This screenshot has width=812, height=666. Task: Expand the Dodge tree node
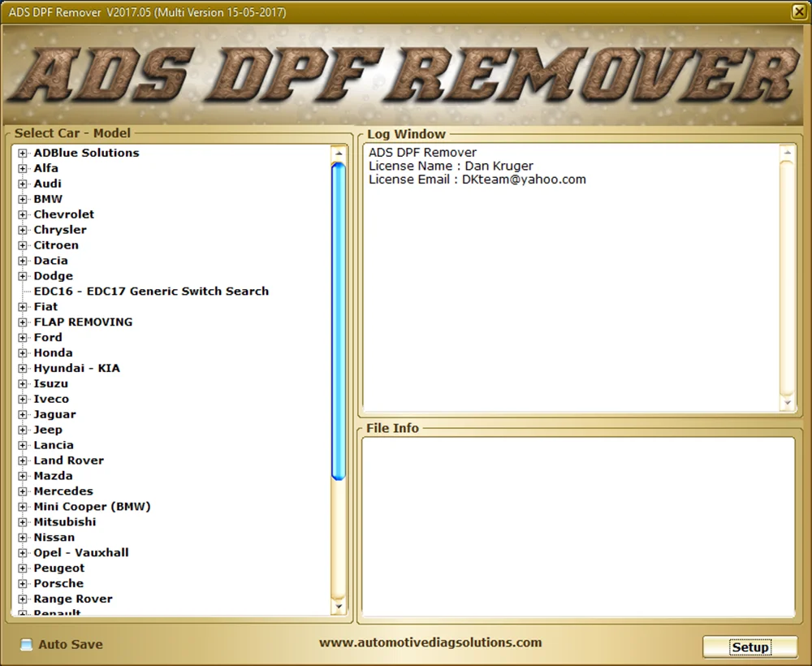click(x=22, y=276)
